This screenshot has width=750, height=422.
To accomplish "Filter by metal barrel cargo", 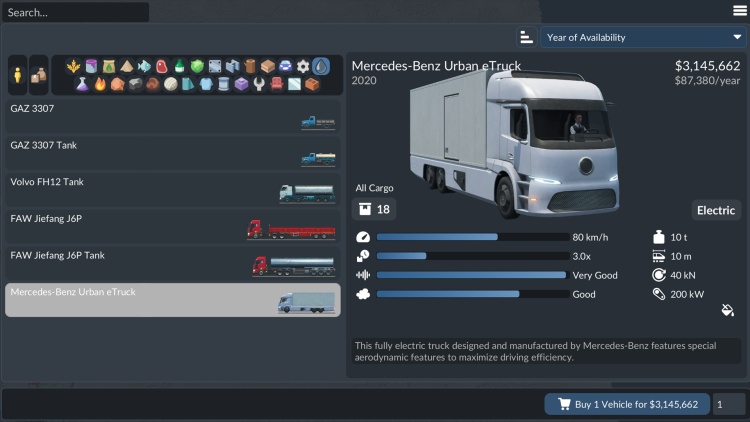I will [x=224, y=84].
